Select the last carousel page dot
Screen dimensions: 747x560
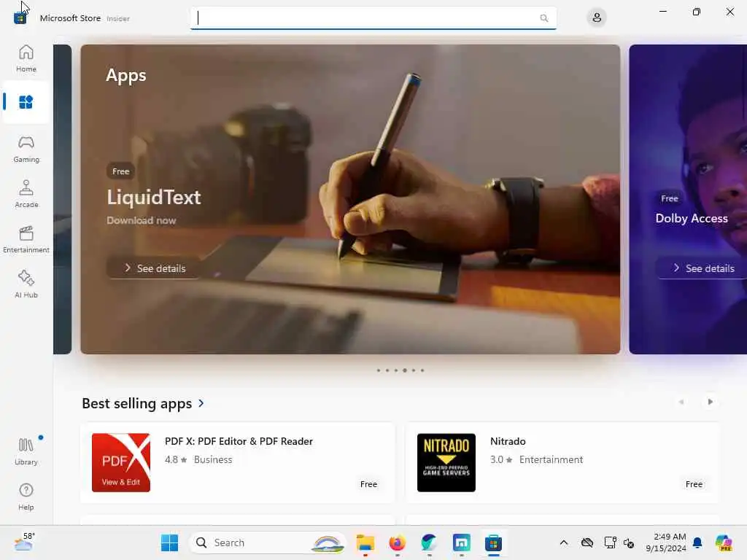(x=422, y=370)
